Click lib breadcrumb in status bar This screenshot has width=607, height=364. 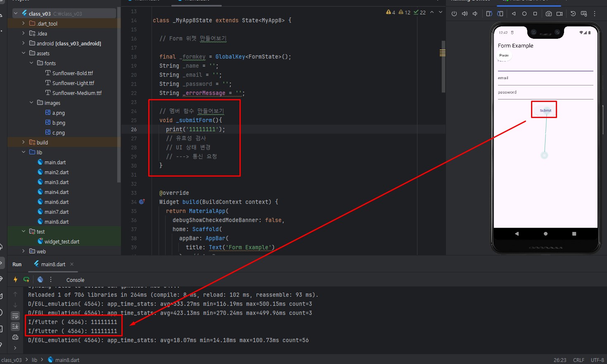click(x=34, y=360)
